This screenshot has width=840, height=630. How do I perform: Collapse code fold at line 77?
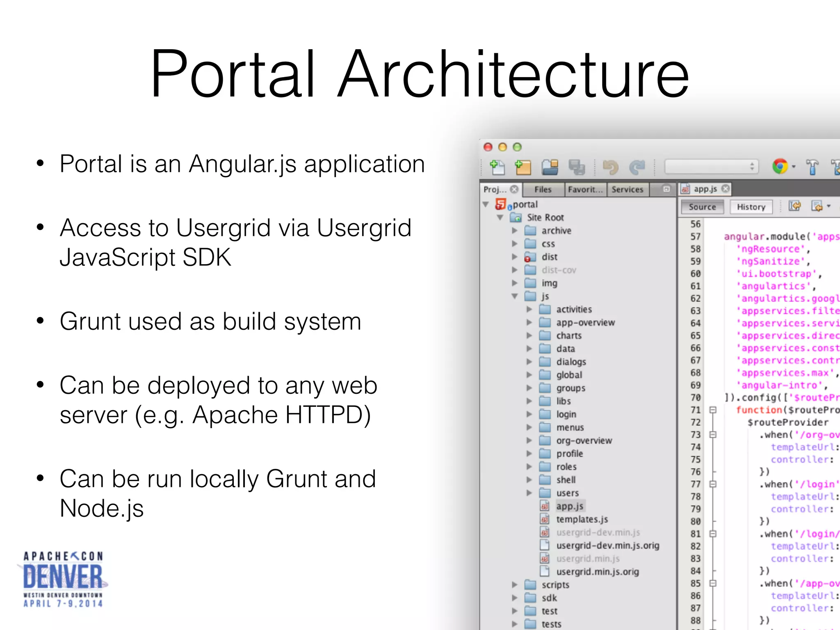pyautogui.click(x=713, y=484)
